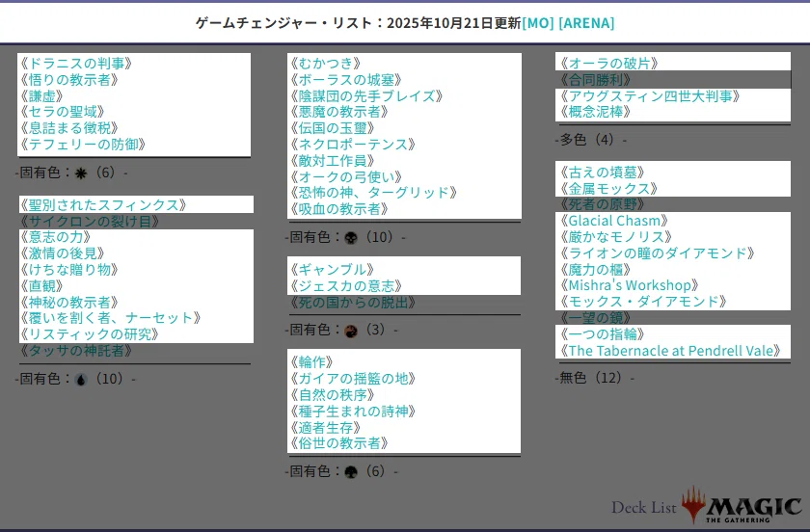This screenshot has height=532, width=810.
Task: Open card link 《オーラの破片》
Action: pyautogui.click(x=609, y=64)
